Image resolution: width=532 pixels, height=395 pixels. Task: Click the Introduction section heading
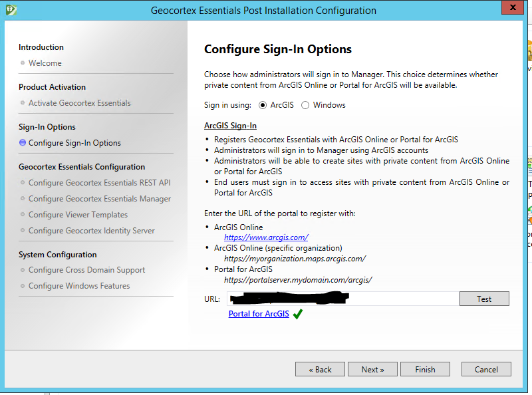(41, 47)
